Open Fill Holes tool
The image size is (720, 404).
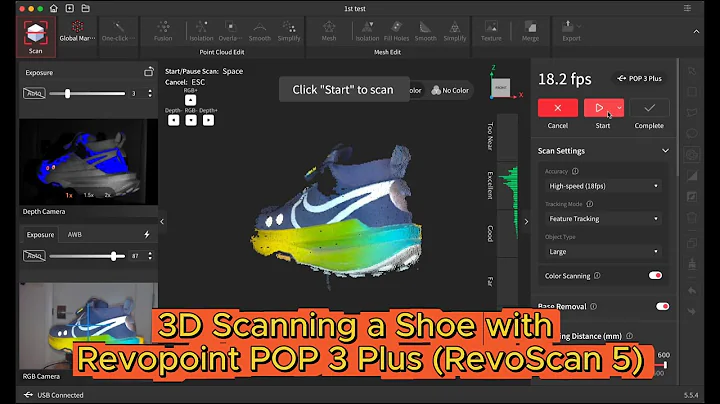(396, 31)
